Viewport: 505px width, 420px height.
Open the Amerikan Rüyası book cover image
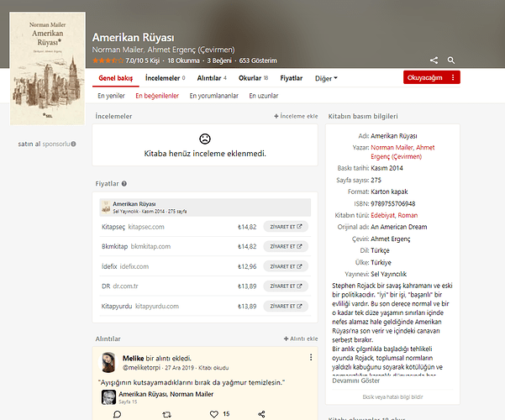(x=47, y=68)
